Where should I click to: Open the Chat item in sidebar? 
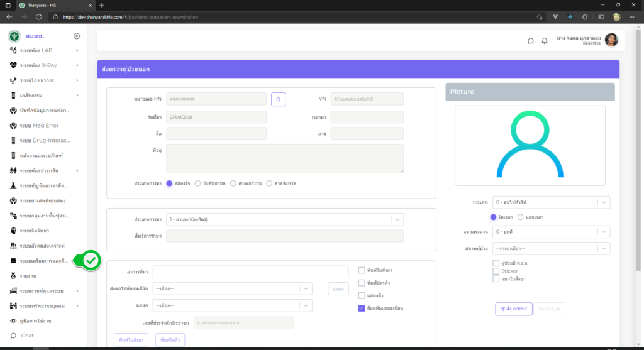pos(28,336)
